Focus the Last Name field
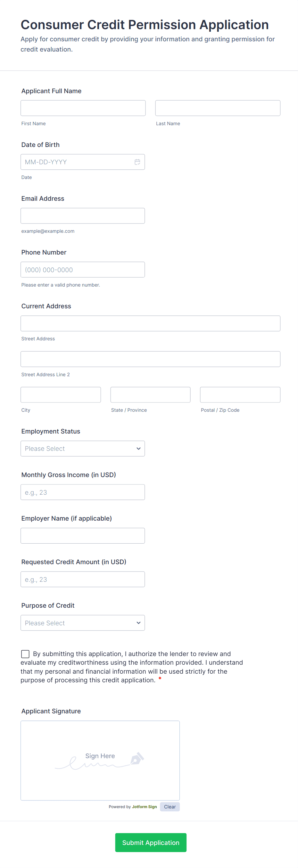 click(x=218, y=108)
